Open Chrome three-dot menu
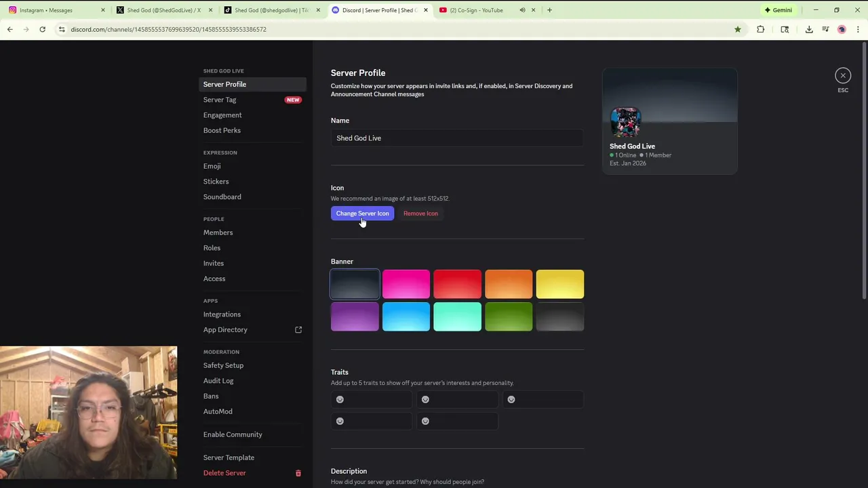 858,29
